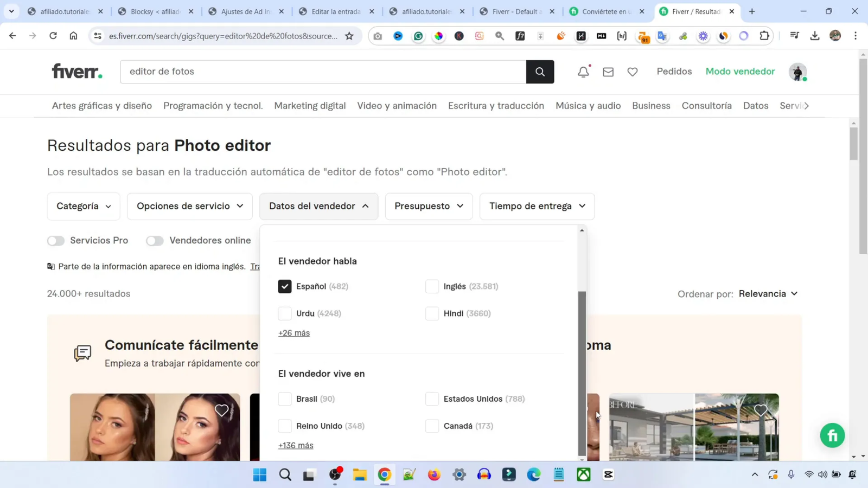This screenshot has width=868, height=488.
Task: Enable the Vendedores online toggle
Action: tap(155, 240)
